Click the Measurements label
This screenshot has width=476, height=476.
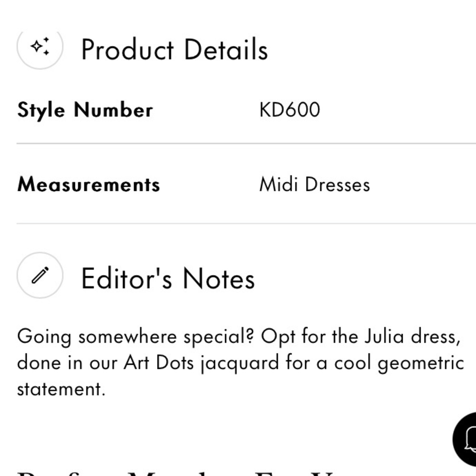click(89, 184)
